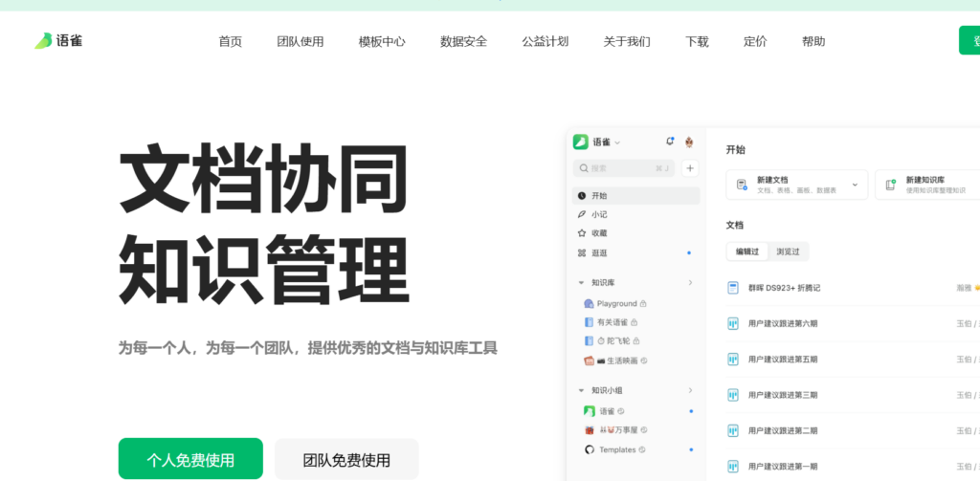Click the book icon for 陀飞轮
Screen dimensions: 980x481
(589, 341)
